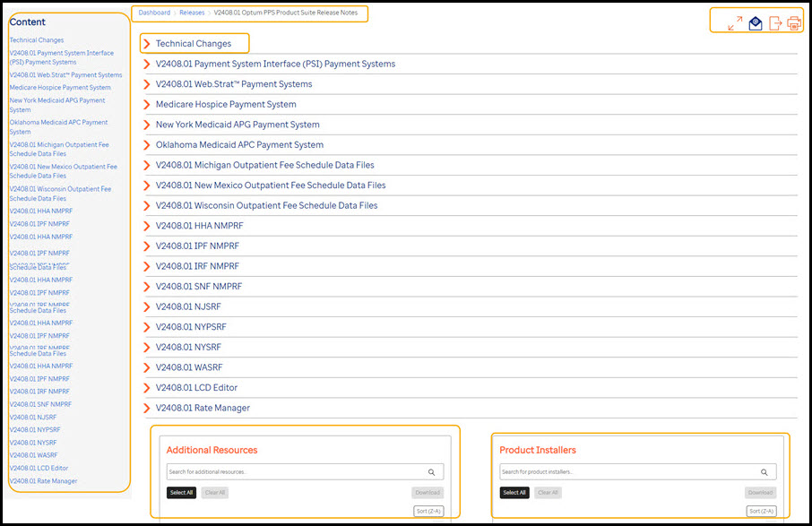The height and width of the screenshot is (526, 812).
Task: Go to Dashboard via breadcrumb
Action: coord(154,13)
